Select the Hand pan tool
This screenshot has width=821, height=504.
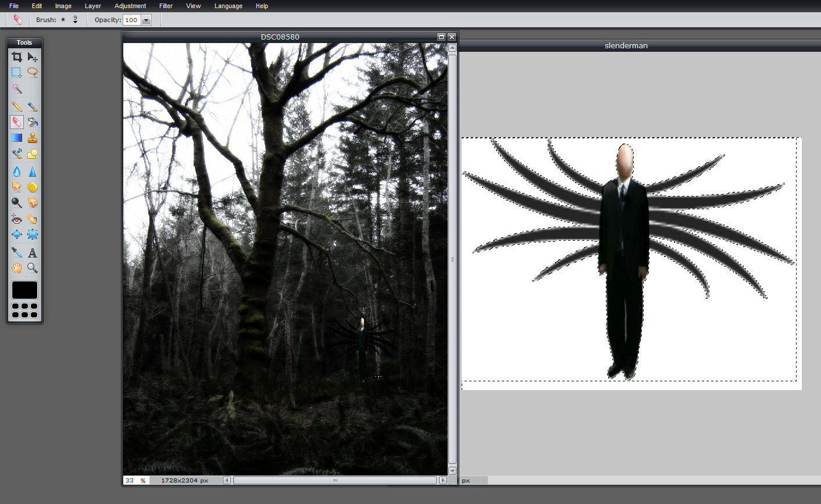(x=17, y=268)
